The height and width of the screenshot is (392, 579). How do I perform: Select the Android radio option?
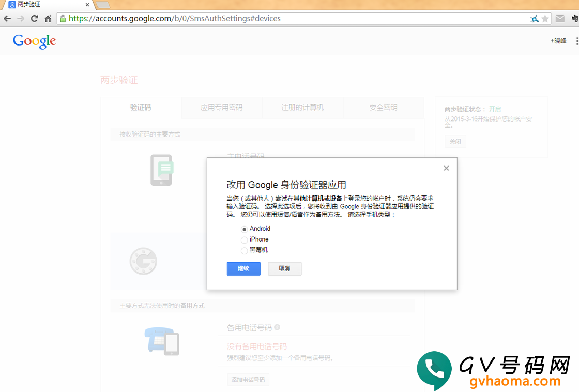(x=244, y=229)
